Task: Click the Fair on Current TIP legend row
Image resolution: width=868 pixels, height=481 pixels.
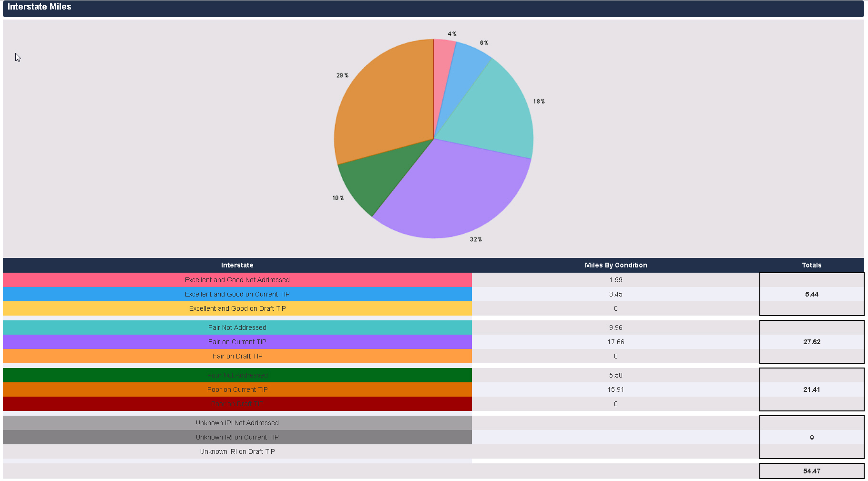Action: 237,342
